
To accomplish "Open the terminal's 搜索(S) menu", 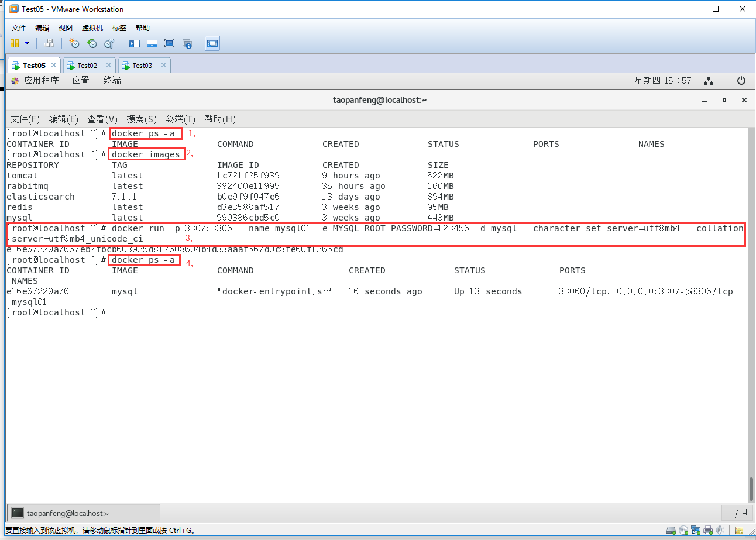I will [142, 119].
